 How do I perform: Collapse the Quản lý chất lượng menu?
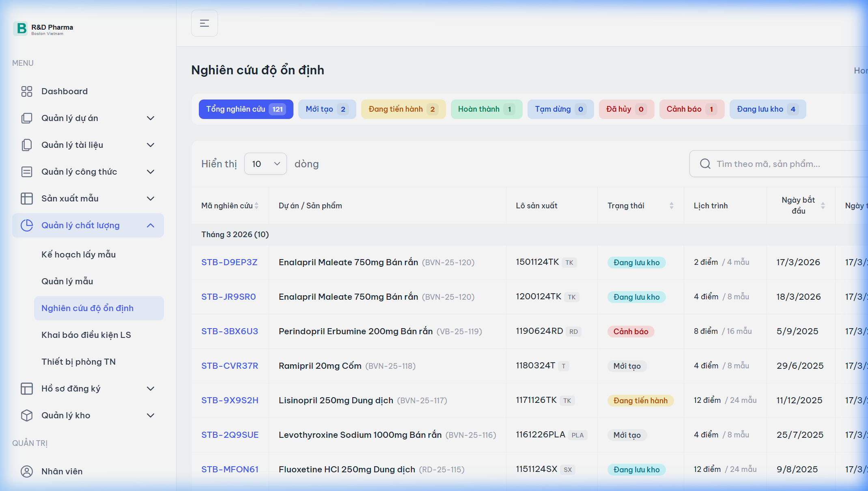coord(150,225)
